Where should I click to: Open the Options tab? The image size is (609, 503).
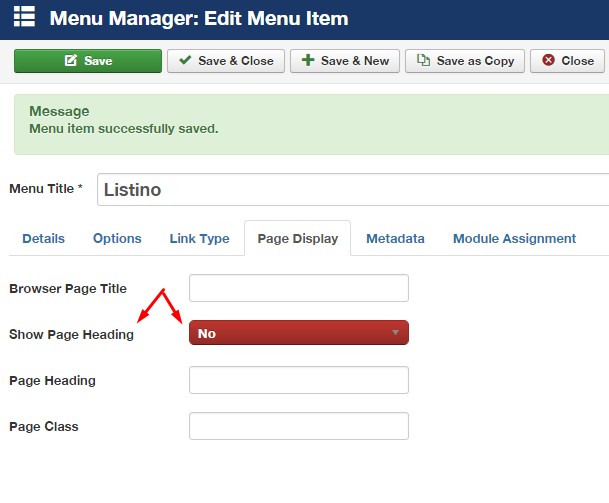[117, 239]
